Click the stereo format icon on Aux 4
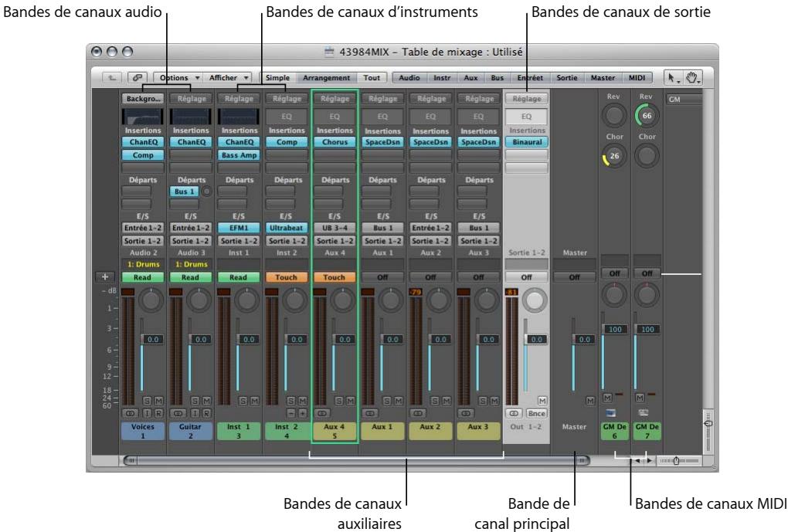 (x=322, y=413)
